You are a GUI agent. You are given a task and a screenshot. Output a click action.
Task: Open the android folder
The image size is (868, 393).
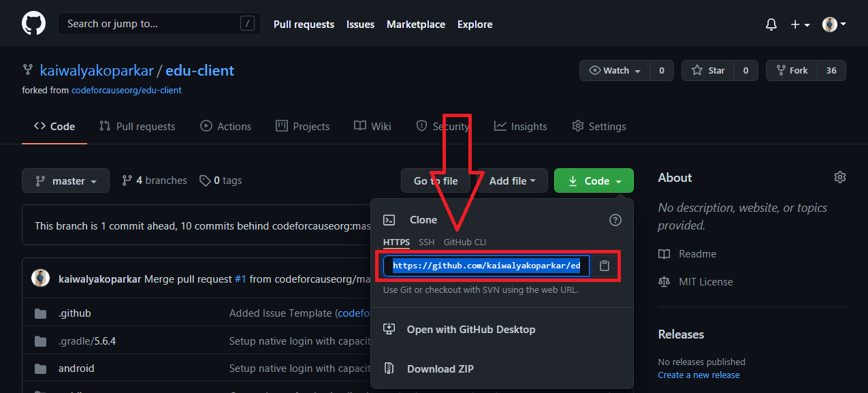[76, 368]
